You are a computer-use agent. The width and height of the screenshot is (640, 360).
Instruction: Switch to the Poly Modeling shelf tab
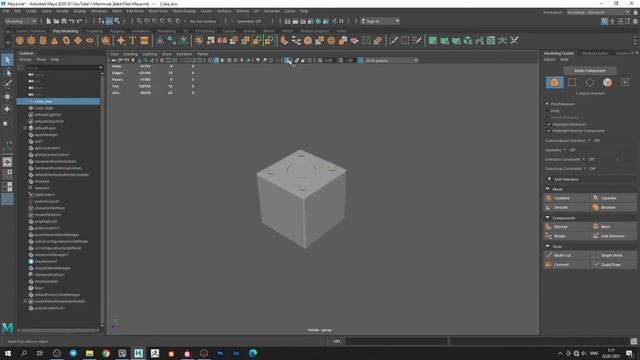tap(65, 31)
